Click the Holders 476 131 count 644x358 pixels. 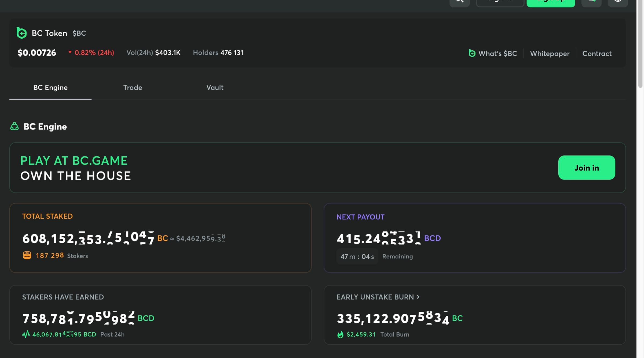[x=218, y=53]
